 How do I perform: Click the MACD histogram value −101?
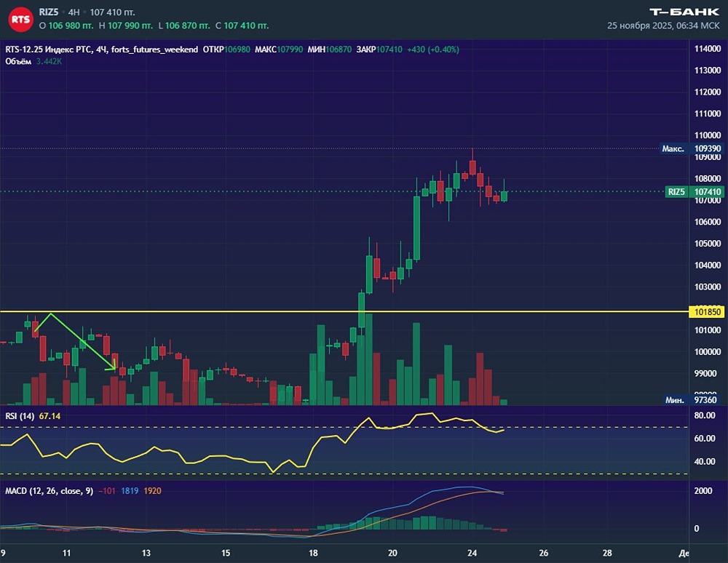(107, 491)
